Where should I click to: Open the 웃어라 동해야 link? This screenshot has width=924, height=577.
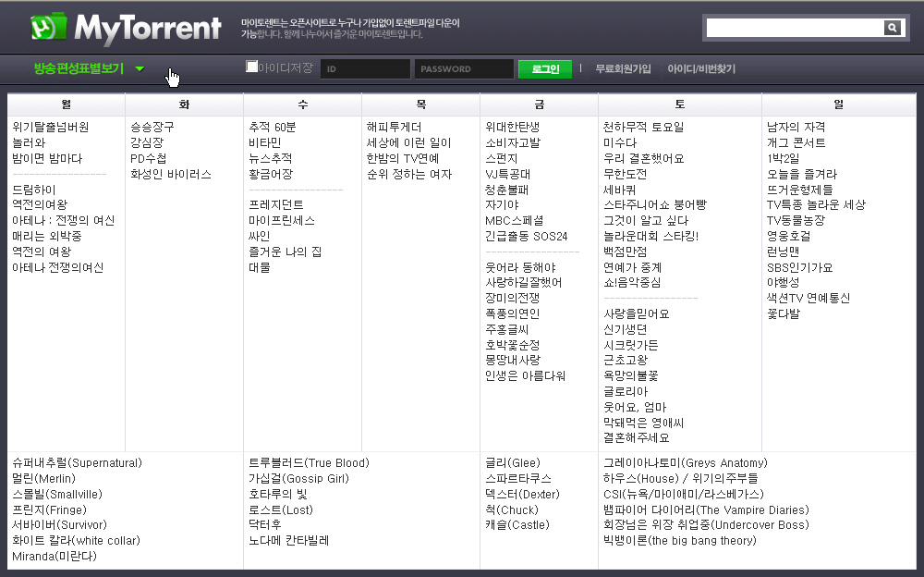pos(520,267)
